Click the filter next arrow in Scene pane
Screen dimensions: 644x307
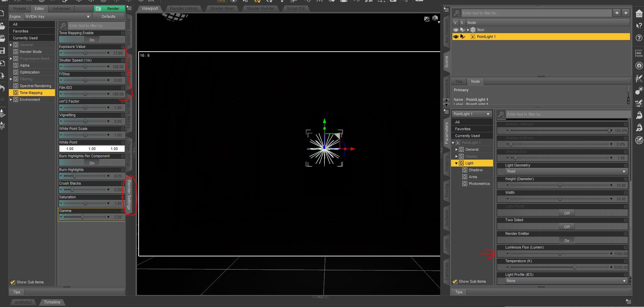(x=626, y=13)
